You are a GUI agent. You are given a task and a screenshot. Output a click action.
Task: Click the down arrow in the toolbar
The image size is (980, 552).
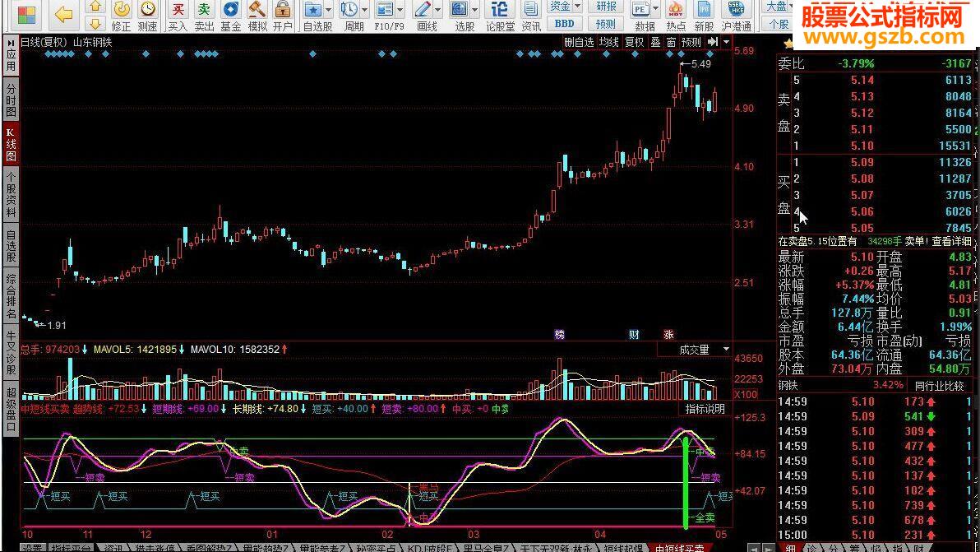[95, 24]
